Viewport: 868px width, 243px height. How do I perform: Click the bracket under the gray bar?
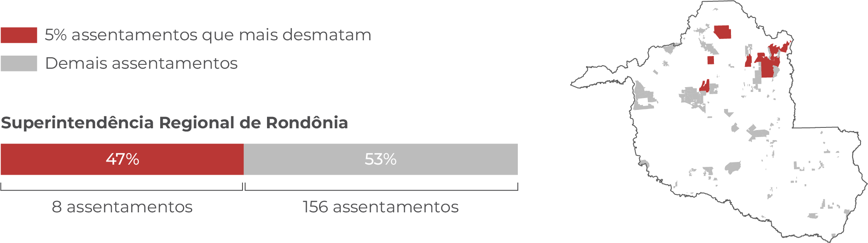pos(381,187)
